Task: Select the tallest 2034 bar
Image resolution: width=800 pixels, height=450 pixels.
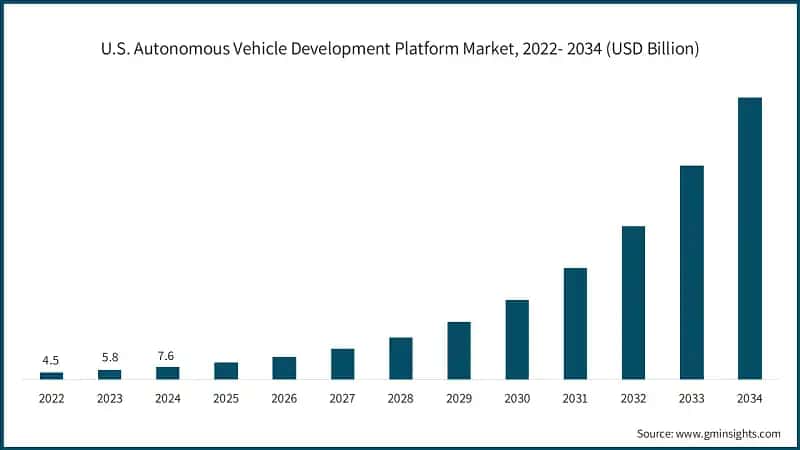Action: [750, 238]
